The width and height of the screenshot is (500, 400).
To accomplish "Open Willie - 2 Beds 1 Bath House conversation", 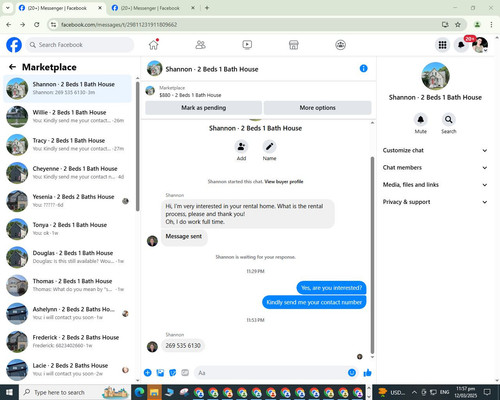I will coord(68,117).
